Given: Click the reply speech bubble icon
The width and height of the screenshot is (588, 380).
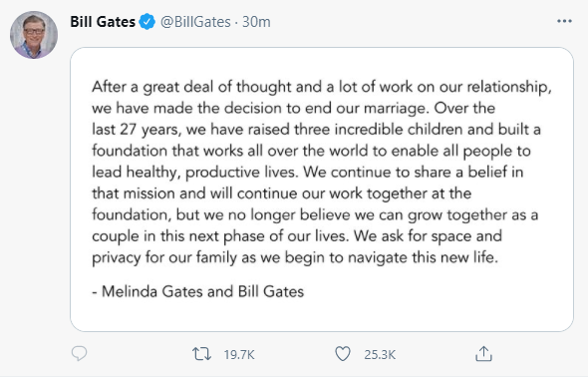Looking at the screenshot, I should (x=79, y=353).
